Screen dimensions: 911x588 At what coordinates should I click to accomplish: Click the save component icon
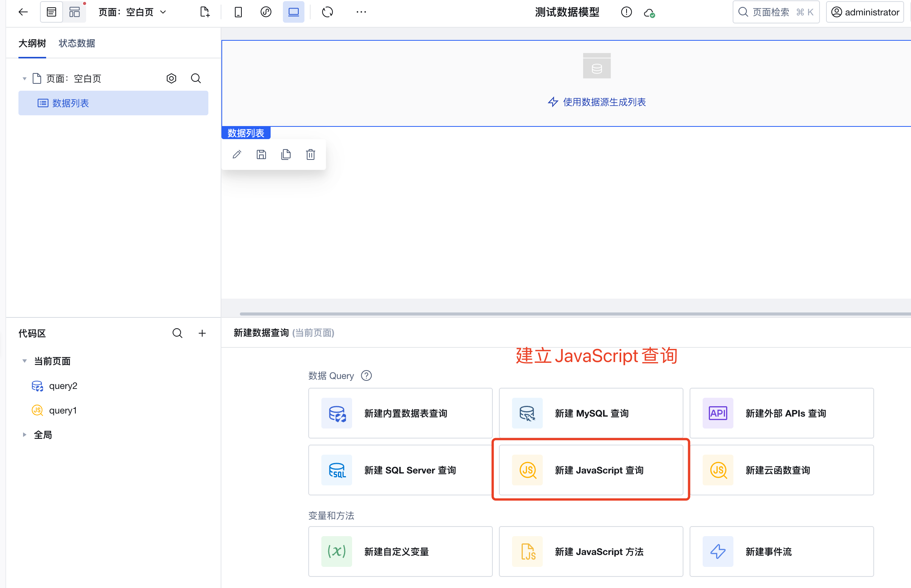coord(261,154)
